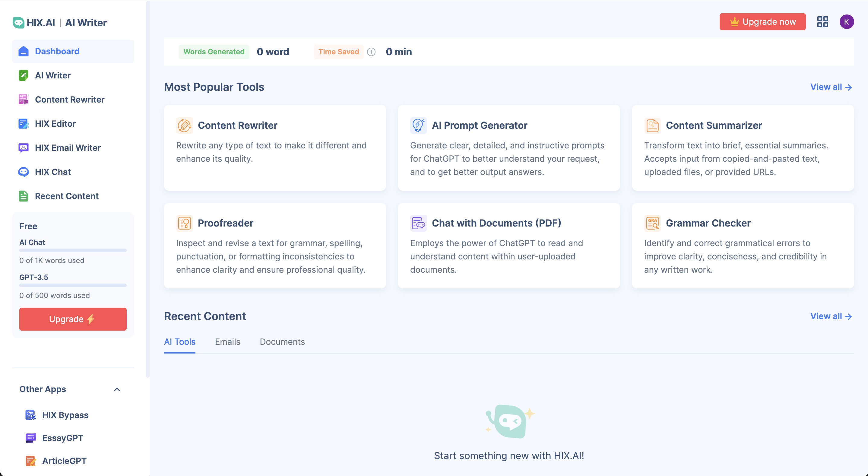Open the apps grid icon
The image size is (868, 476).
[822, 22]
